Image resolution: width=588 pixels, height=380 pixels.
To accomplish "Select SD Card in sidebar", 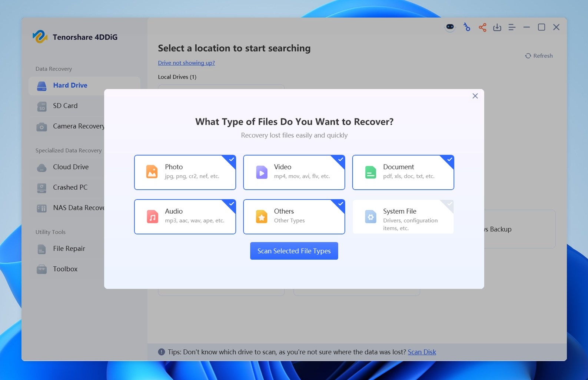I will [x=67, y=106].
